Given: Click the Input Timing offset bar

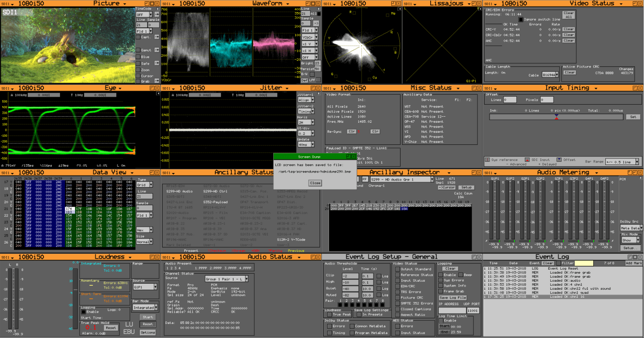Looking at the screenshot, I should (556, 117).
